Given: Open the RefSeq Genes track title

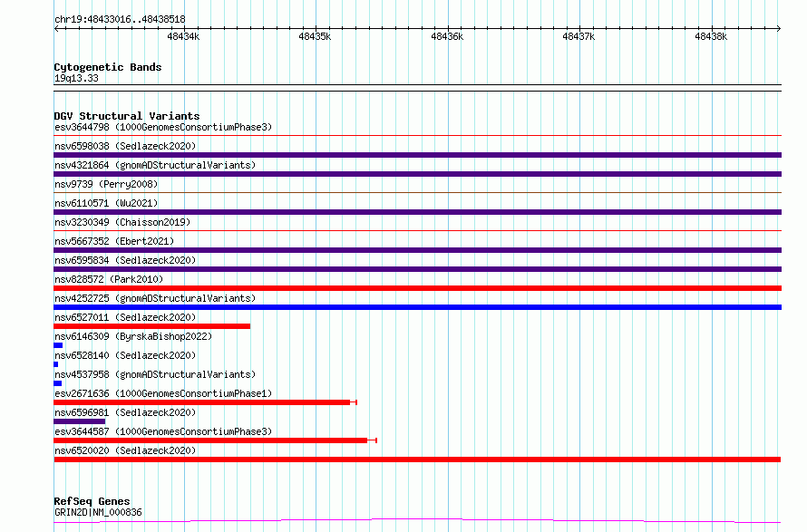Looking at the screenshot, I should point(92,501).
